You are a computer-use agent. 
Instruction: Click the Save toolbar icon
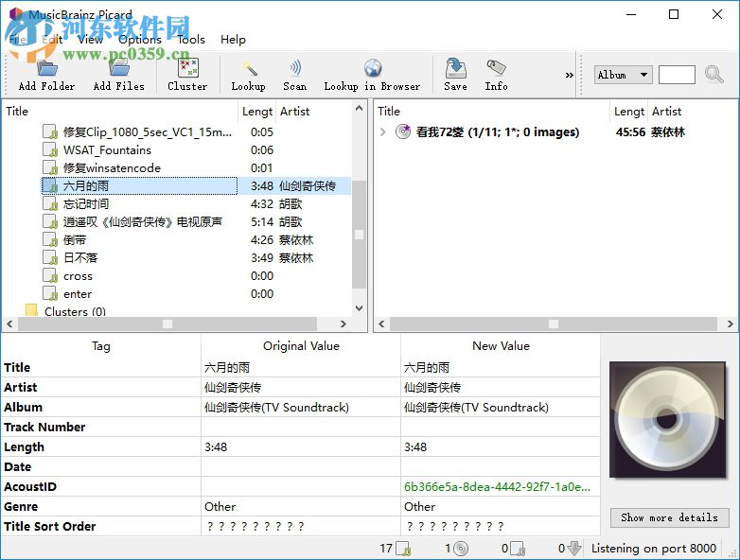[x=456, y=68]
